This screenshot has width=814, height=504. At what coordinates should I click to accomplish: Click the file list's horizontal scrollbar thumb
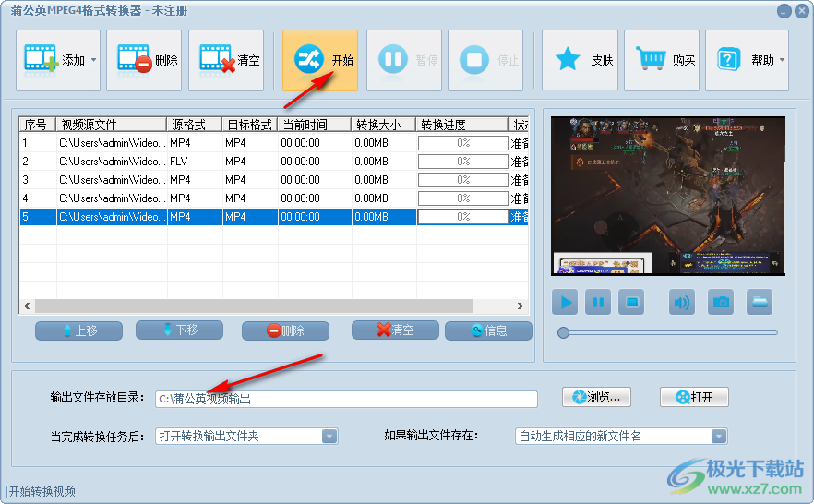point(254,306)
